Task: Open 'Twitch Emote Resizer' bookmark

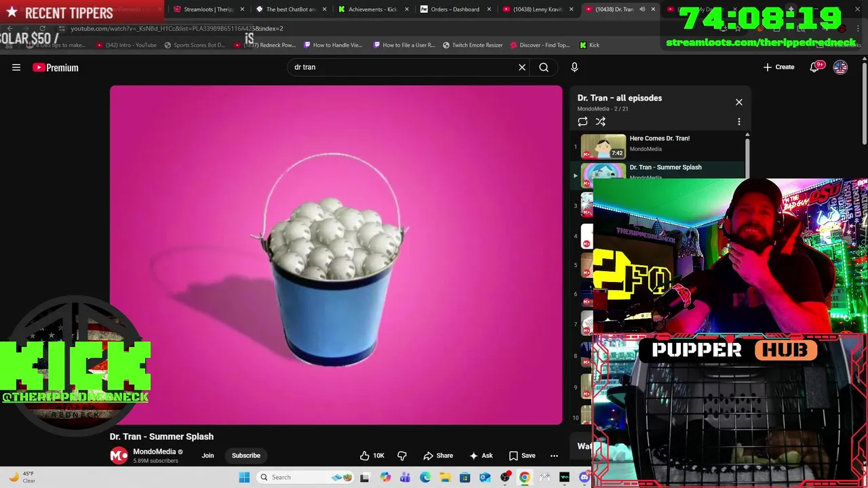Action: (x=473, y=45)
